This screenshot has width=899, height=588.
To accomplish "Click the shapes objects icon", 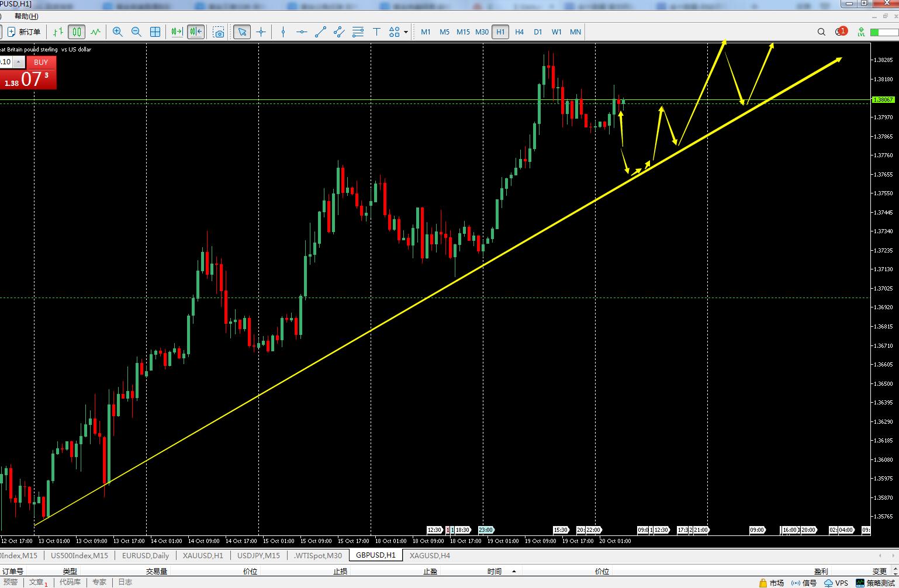I will (x=395, y=32).
